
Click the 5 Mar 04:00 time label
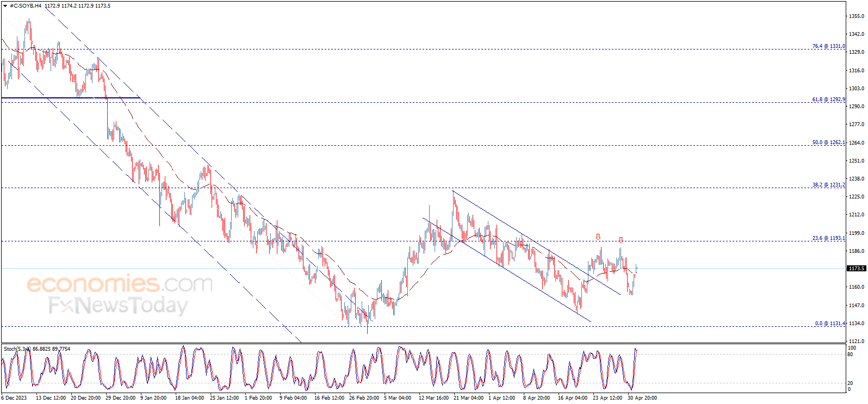click(x=398, y=398)
